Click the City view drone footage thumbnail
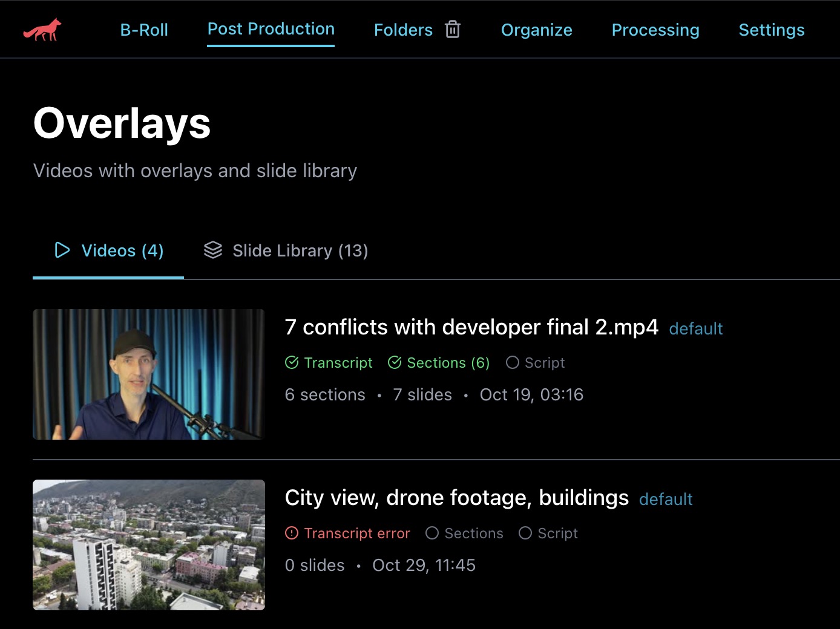This screenshot has height=629, width=840. tap(149, 545)
